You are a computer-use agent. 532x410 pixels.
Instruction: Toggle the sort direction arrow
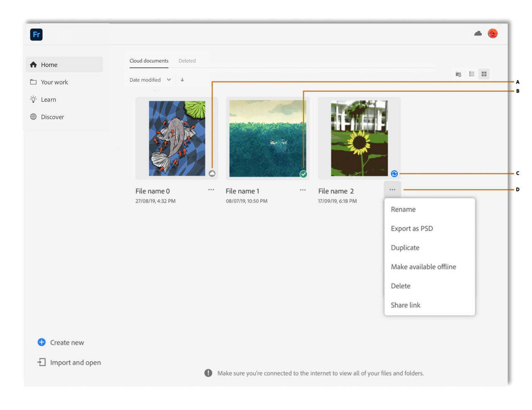click(182, 79)
